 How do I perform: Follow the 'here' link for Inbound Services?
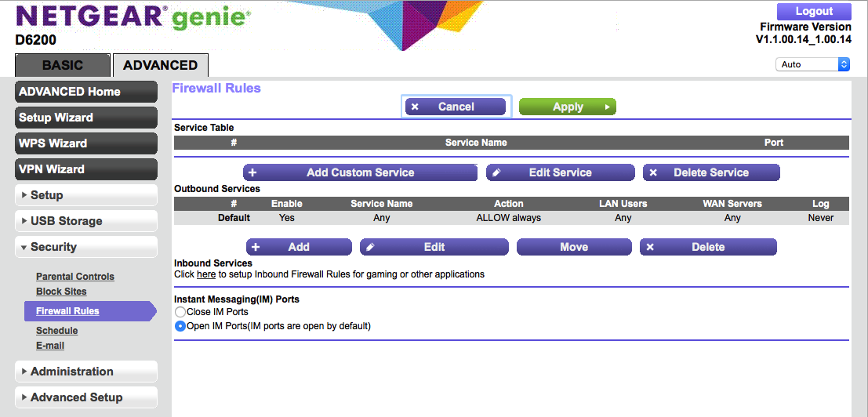(x=206, y=274)
